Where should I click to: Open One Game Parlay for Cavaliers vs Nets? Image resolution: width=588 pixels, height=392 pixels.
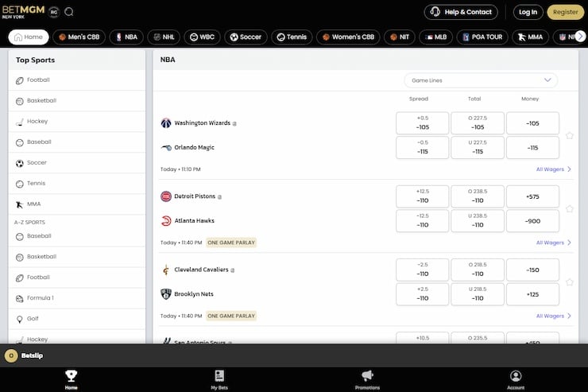coord(231,316)
